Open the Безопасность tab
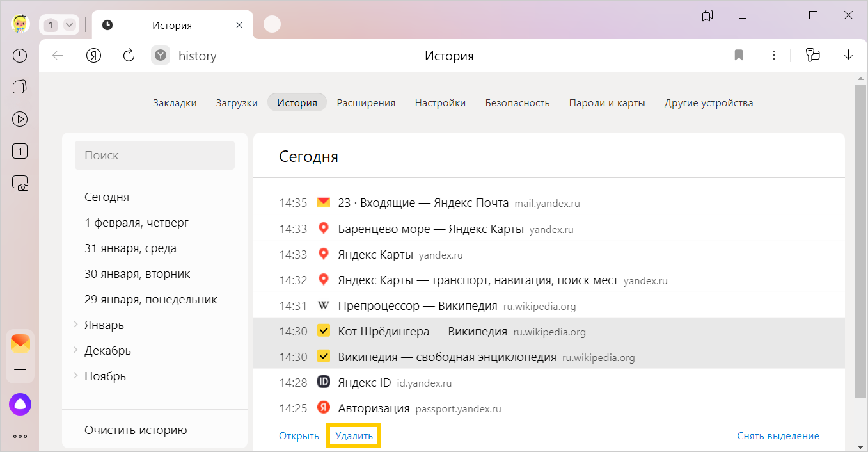Image resolution: width=868 pixels, height=452 pixels. tap(517, 102)
